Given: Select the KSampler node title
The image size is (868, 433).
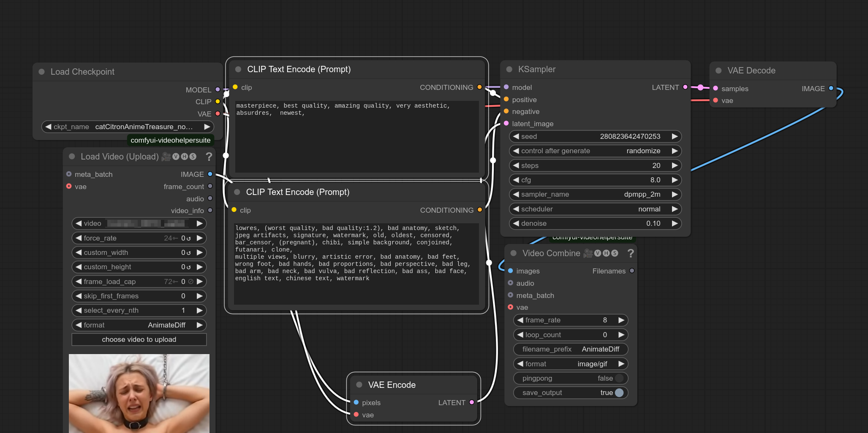Looking at the screenshot, I should (x=536, y=69).
